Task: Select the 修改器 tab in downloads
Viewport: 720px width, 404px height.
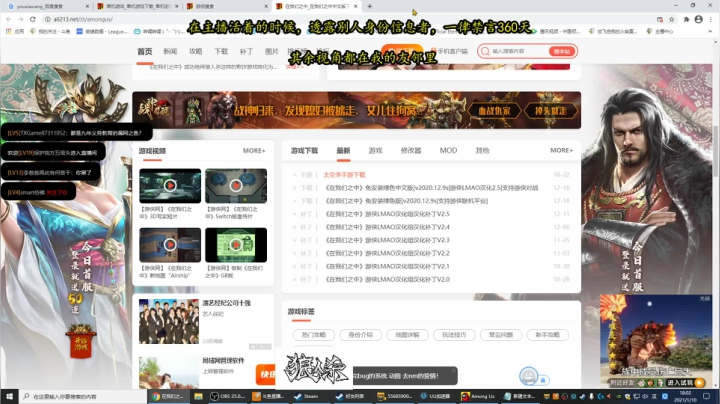Action: tap(411, 151)
